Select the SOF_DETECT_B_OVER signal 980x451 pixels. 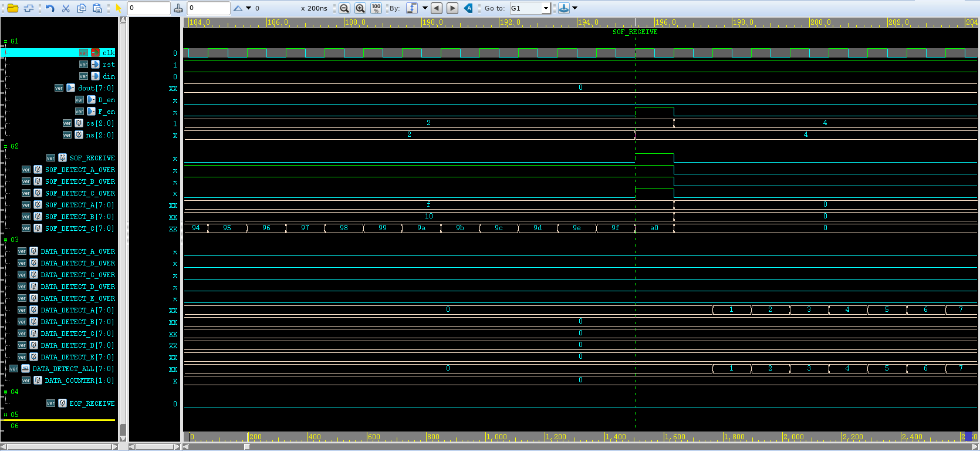click(80, 181)
